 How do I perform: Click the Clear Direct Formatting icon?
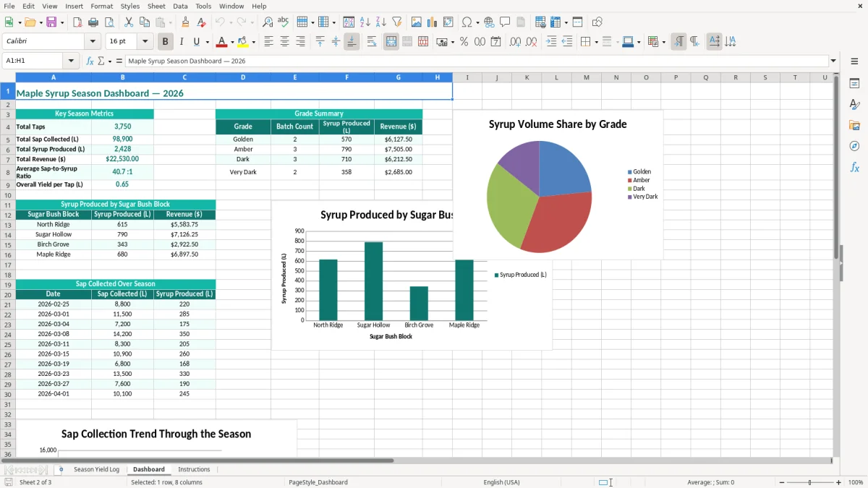202,22
